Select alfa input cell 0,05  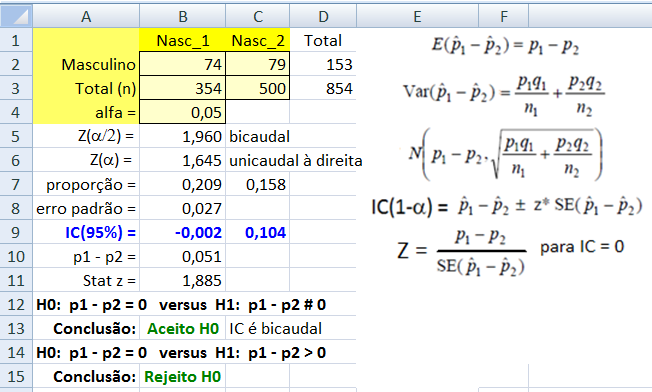(x=183, y=112)
